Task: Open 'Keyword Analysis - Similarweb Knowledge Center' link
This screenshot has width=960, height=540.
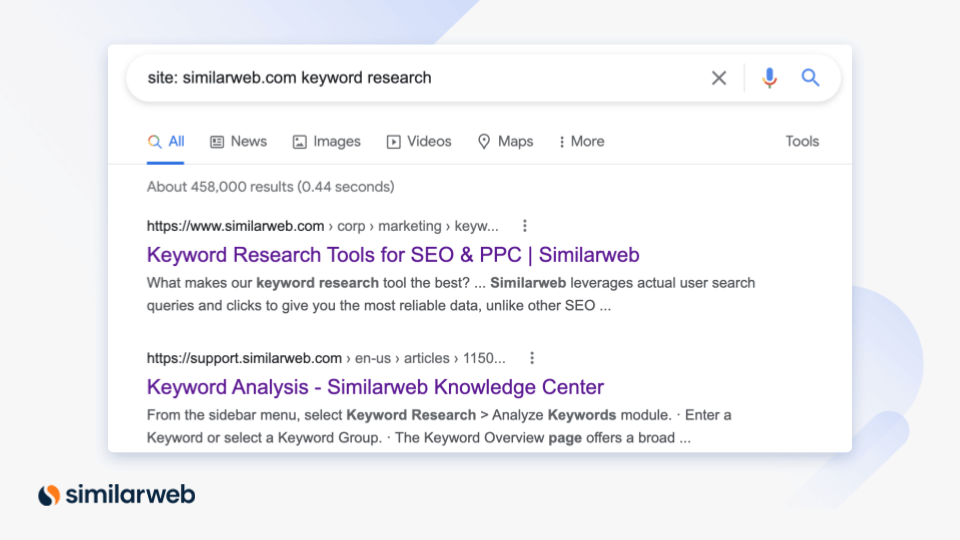Action: coord(375,387)
